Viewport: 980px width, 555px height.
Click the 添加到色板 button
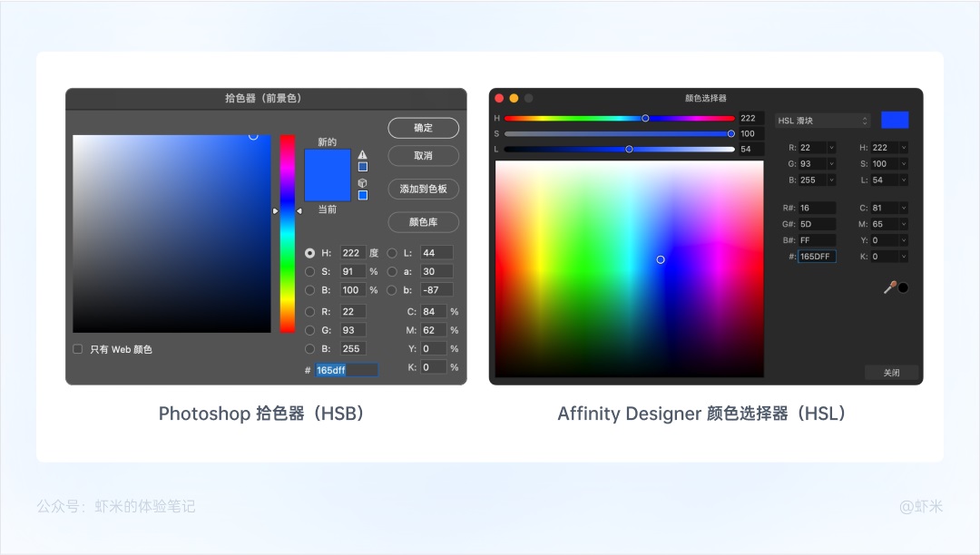coord(423,190)
